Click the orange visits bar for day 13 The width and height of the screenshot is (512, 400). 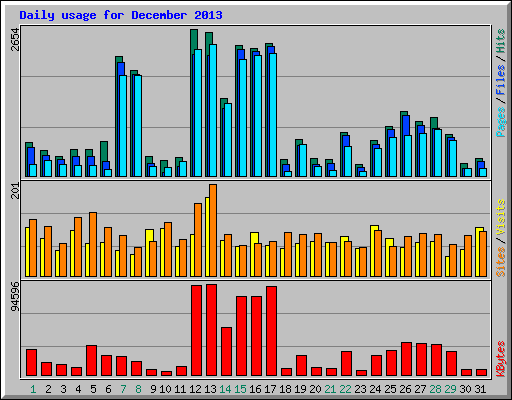213,230
